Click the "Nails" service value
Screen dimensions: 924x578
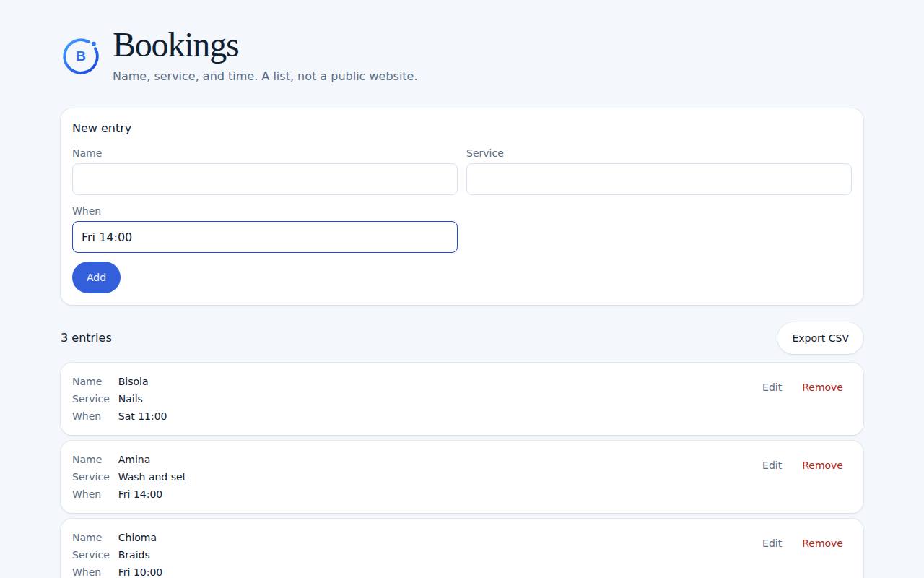pos(131,399)
